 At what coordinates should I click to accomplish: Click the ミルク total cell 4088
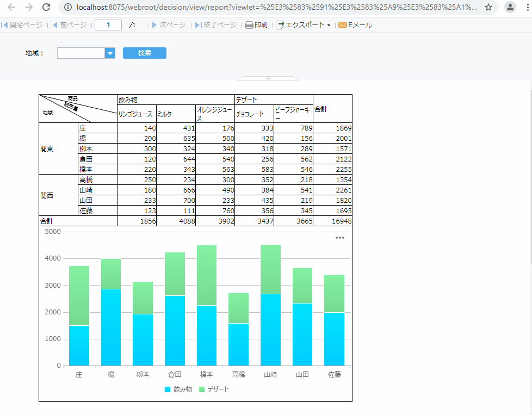[176, 221]
